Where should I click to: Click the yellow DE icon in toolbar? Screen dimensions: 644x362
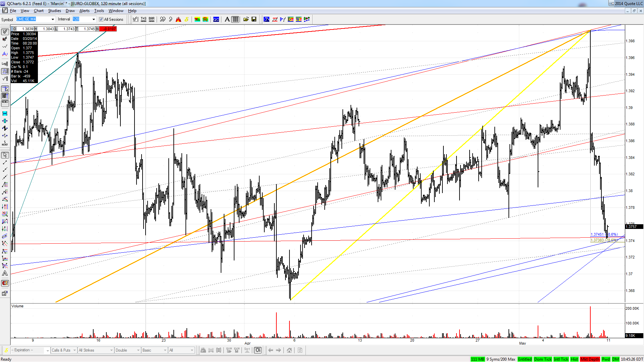click(290, 19)
